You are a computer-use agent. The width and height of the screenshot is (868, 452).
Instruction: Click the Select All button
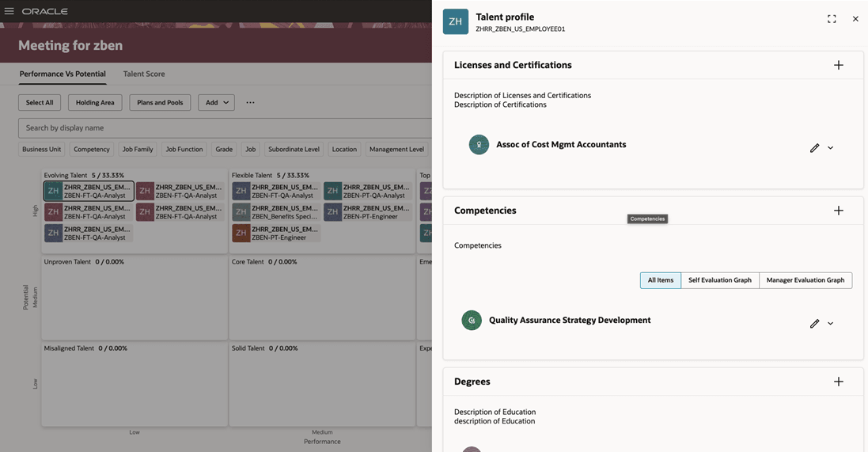[x=40, y=102]
